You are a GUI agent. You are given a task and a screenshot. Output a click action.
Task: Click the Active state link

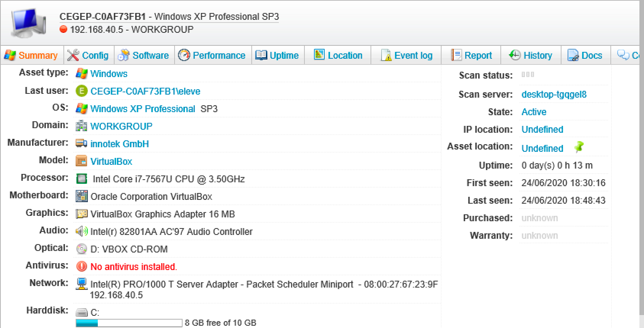(534, 112)
